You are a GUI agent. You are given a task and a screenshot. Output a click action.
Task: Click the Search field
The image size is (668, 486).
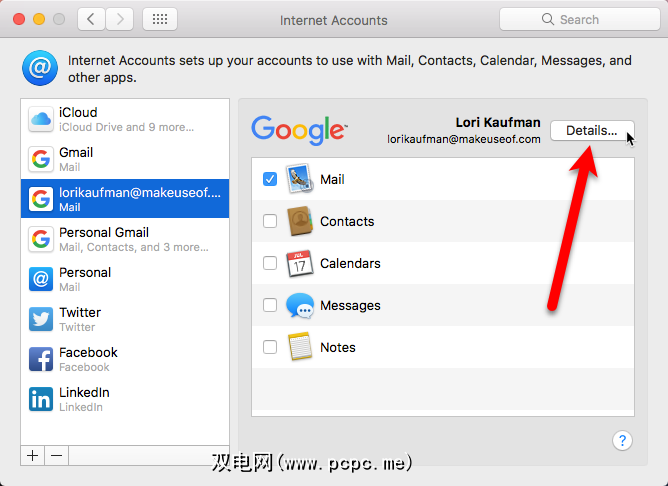(x=580, y=19)
